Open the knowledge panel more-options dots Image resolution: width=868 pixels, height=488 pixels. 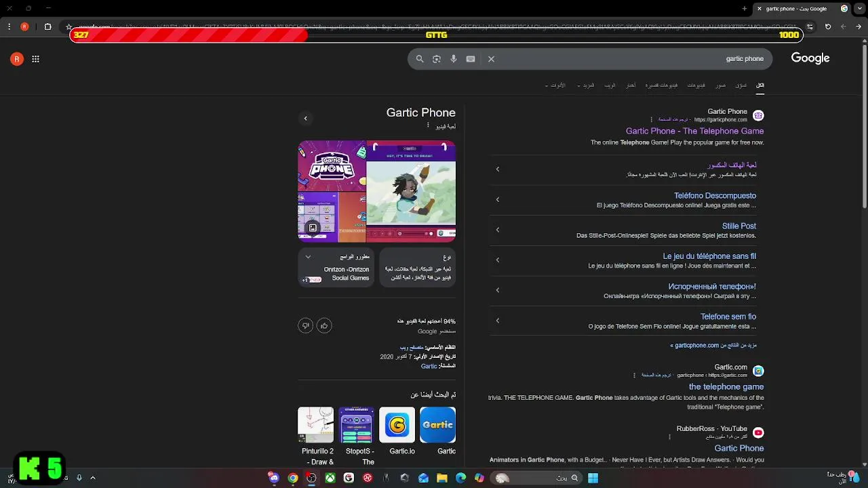click(x=428, y=126)
